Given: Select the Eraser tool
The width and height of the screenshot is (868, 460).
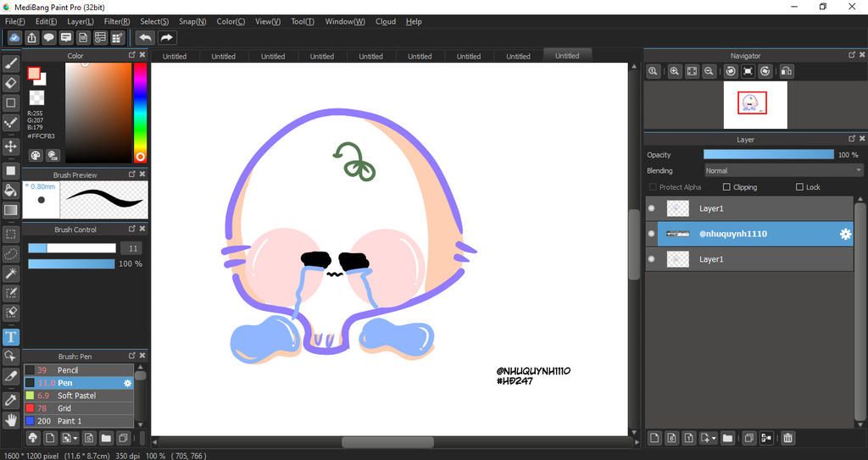Looking at the screenshot, I should (10, 83).
